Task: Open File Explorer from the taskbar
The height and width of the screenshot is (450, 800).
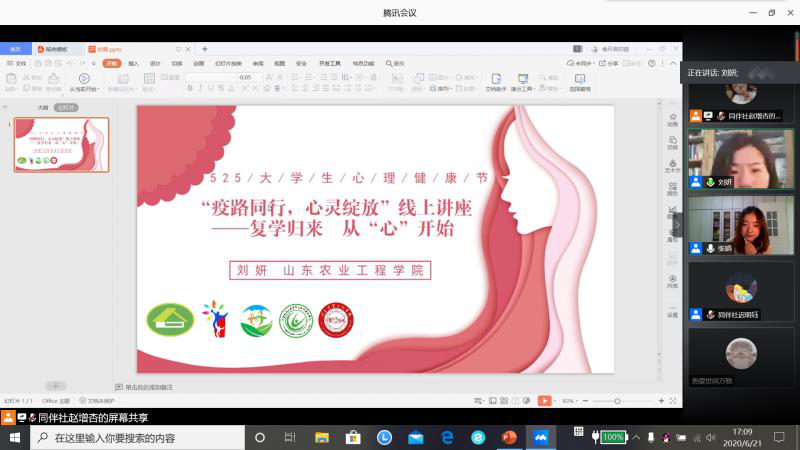Action: (322, 437)
